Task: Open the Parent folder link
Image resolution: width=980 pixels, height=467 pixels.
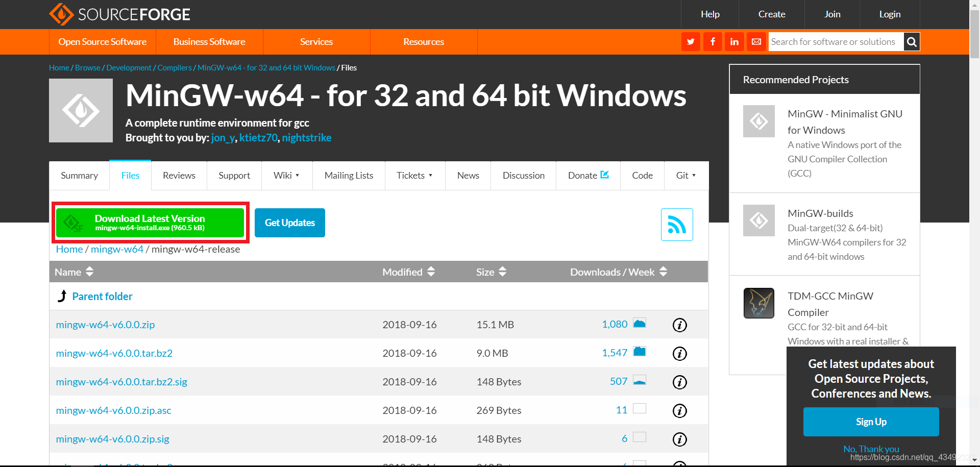Action: 102,297
